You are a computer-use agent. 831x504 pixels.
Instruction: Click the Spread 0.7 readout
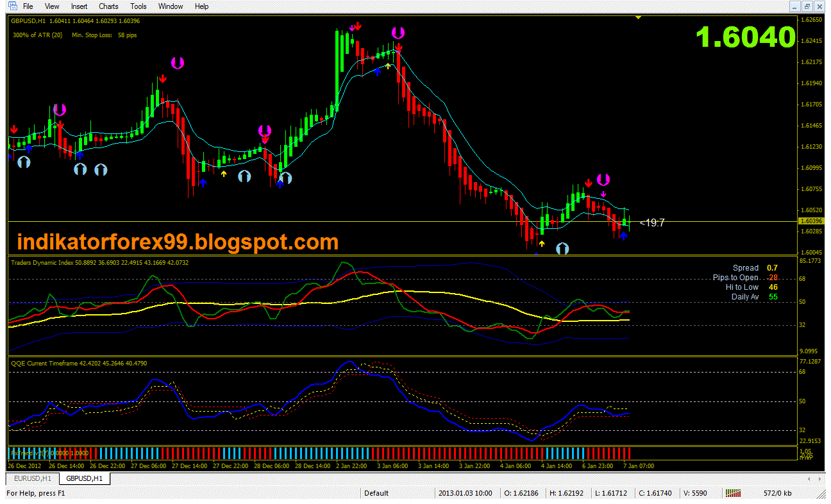755,268
